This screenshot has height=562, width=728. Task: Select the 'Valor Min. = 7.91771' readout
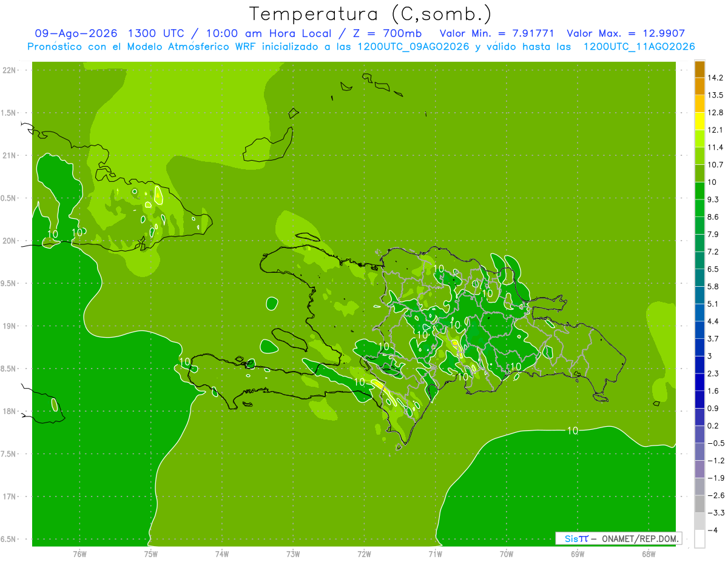[x=497, y=33]
